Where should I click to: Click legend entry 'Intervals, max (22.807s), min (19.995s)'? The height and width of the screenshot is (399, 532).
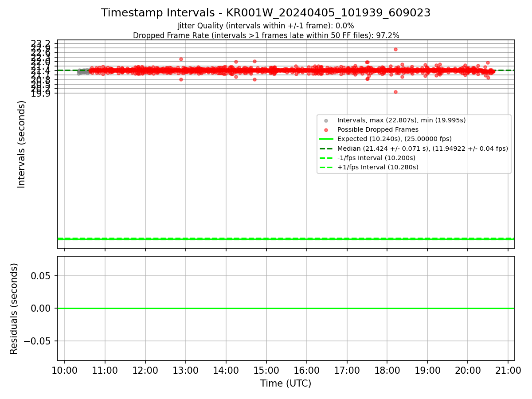(401, 120)
